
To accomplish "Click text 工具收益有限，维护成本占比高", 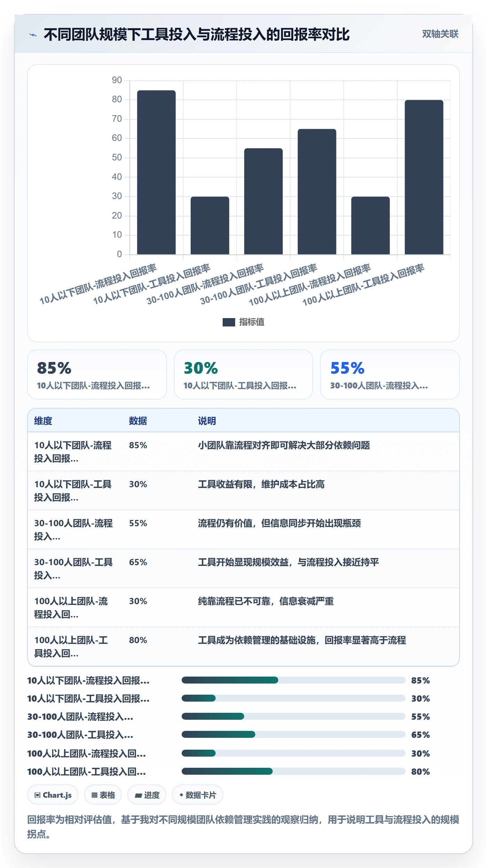I will (x=261, y=484).
